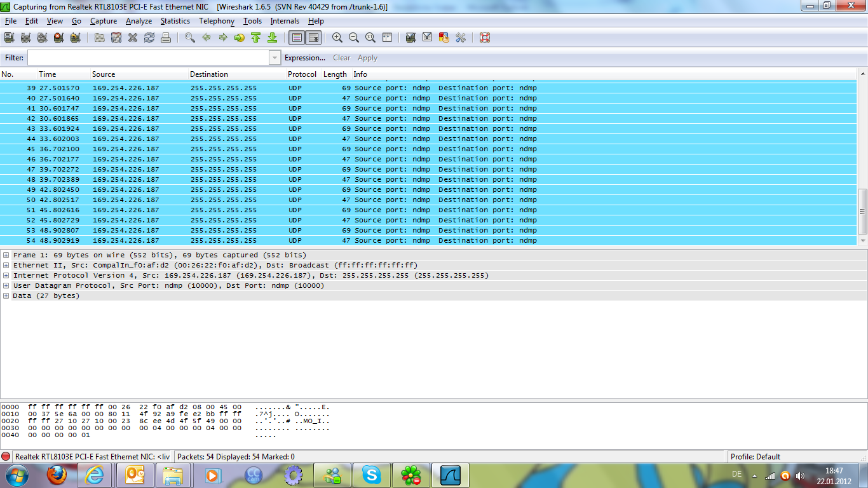Toggle auto scroll in live capture
The width and height of the screenshot is (868, 488).
(313, 37)
